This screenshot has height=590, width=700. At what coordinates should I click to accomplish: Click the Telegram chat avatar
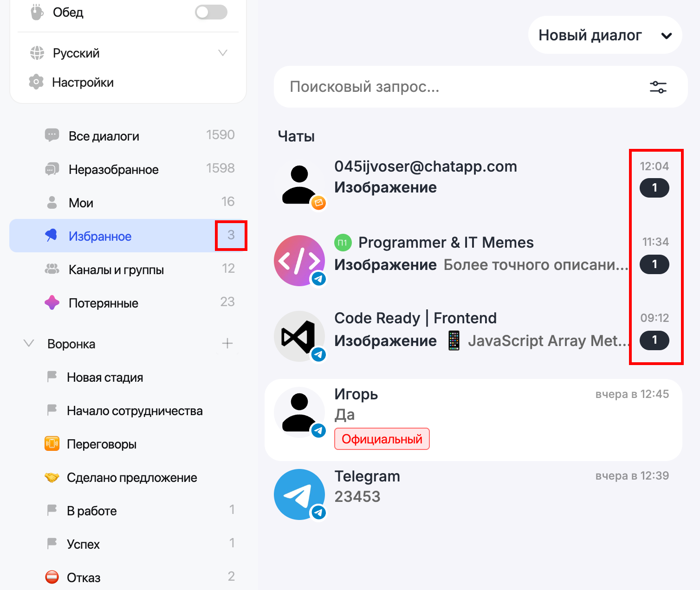[x=299, y=494]
